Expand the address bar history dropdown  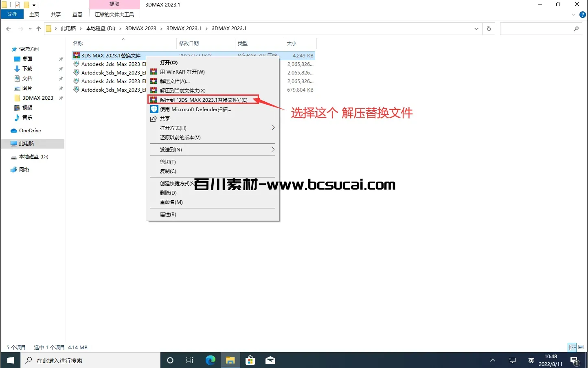click(x=476, y=28)
